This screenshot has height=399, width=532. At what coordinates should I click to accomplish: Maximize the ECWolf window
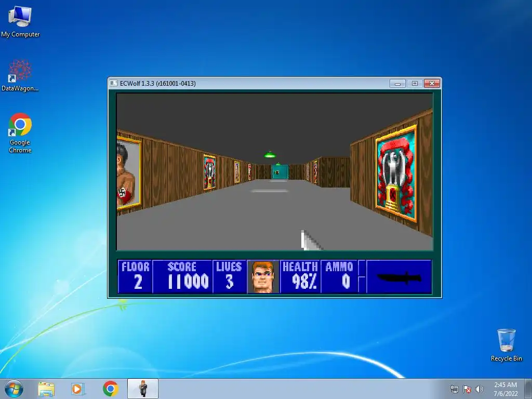coord(415,84)
